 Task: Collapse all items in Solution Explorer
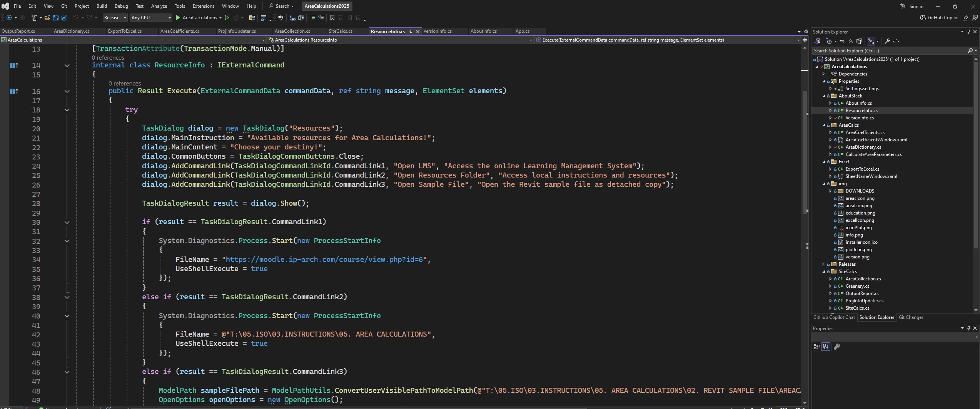pyautogui.click(x=851, y=41)
